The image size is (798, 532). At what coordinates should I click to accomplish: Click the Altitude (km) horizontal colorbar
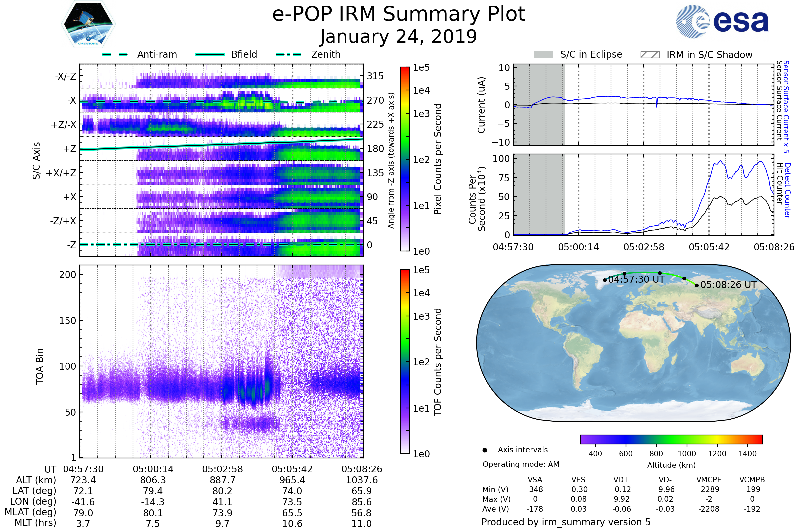pos(671,439)
